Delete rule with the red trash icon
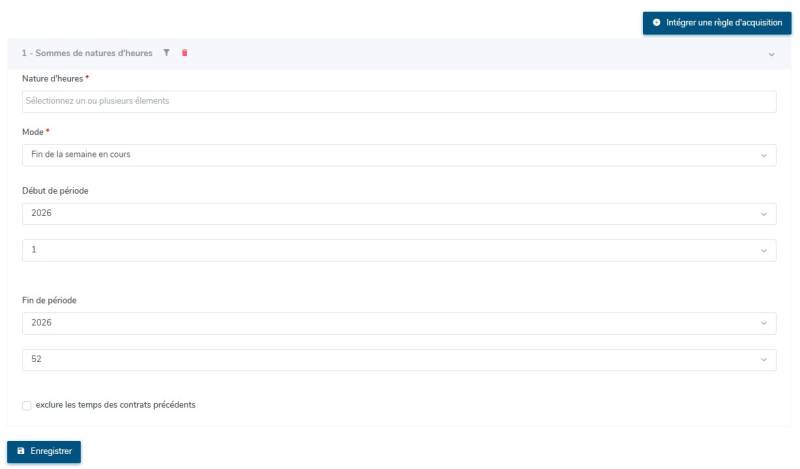This screenshot has height=469, width=800. [184, 53]
